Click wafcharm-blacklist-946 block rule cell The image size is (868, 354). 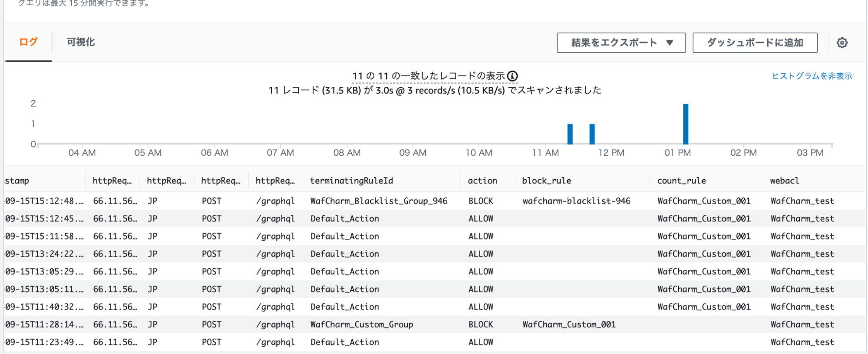pyautogui.click(x=577, y=201)
